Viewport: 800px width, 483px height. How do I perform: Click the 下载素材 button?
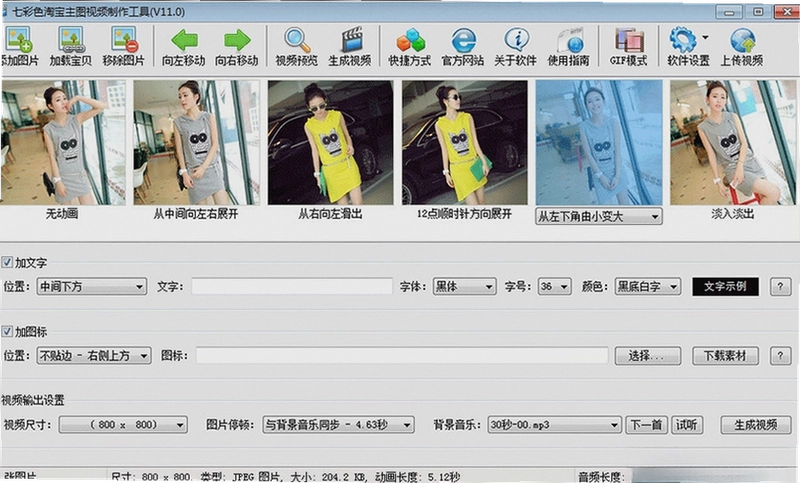coord(725,355)
